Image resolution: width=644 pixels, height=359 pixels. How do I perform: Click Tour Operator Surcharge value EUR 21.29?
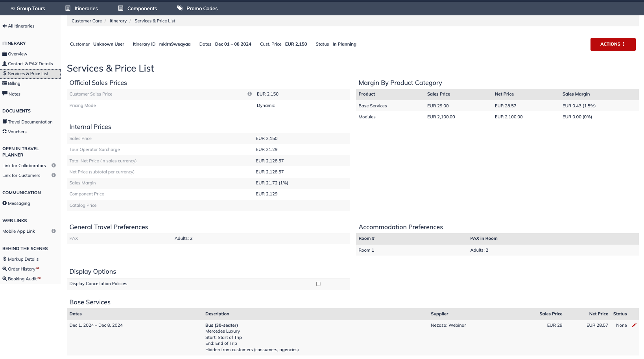267,149
